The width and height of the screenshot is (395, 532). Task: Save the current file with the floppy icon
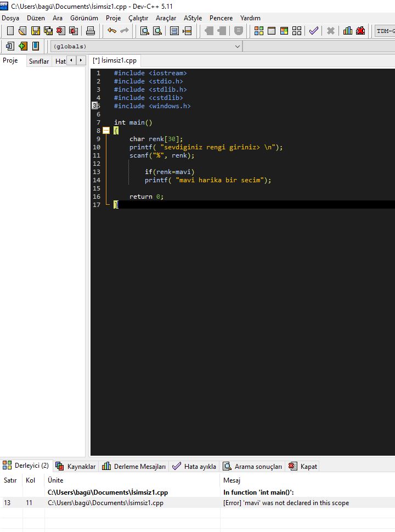36,31
